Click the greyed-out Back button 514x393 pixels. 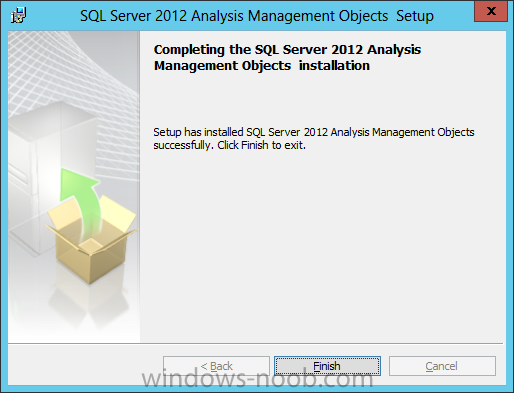[x=216, y=366]
